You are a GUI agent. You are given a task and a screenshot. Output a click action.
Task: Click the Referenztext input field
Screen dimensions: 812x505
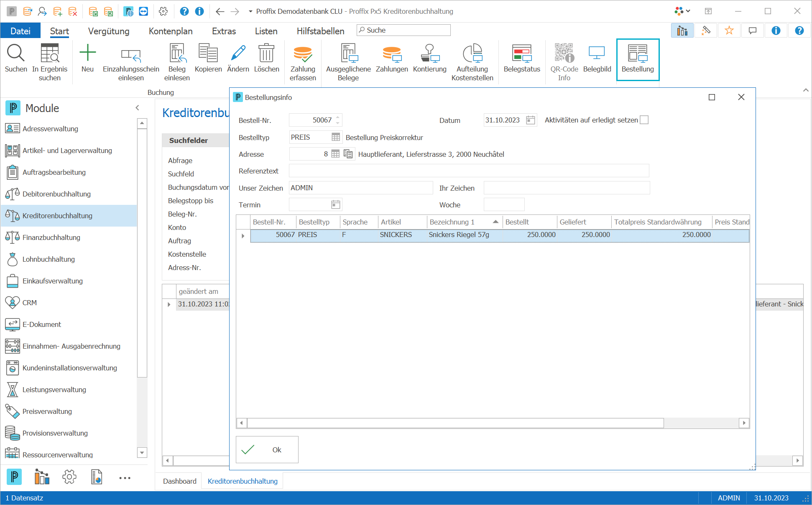coord(469,171)
